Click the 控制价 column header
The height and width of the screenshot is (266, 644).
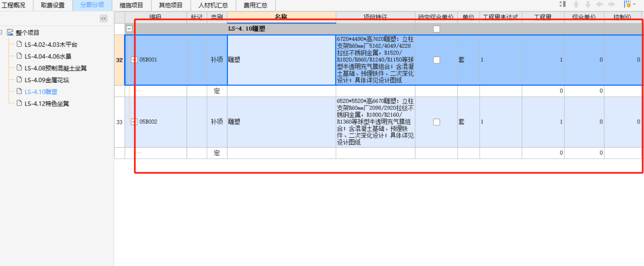click(623, 17)
